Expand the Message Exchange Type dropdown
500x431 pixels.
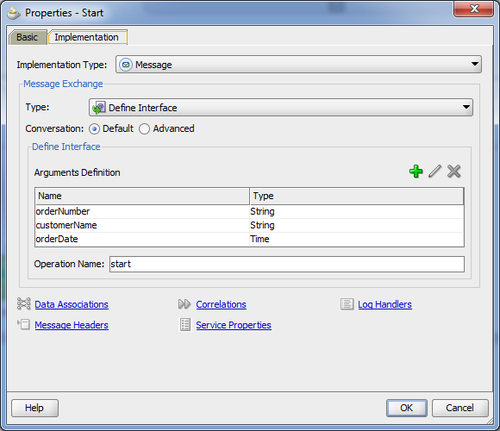click(281, 107)
